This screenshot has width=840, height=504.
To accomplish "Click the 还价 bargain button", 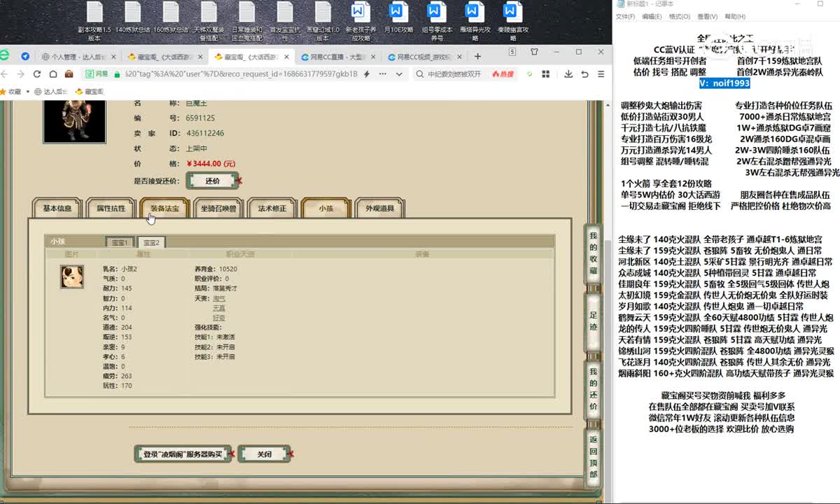I will point(212,181).
